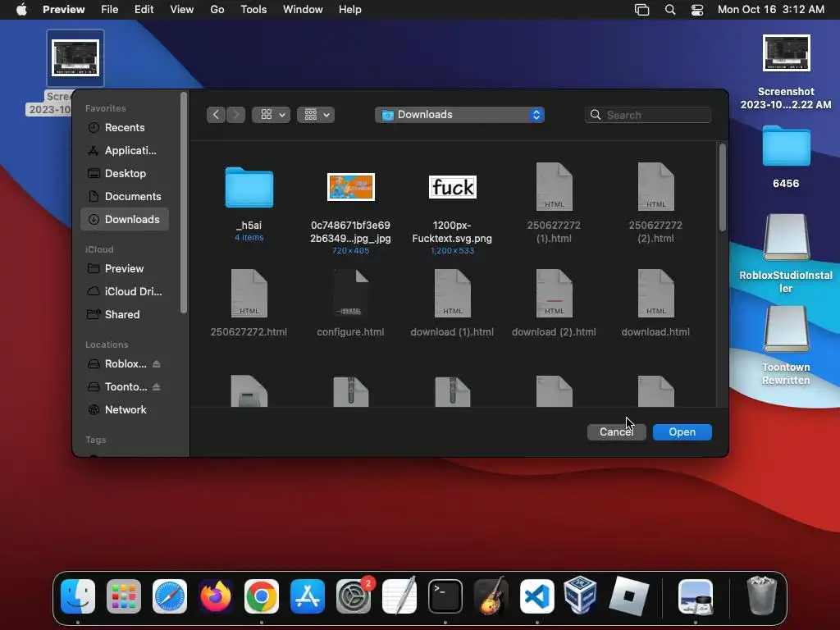Screen dimensions: 840x630
Task: Eject the Toonto volume
Action: [157, 387]
